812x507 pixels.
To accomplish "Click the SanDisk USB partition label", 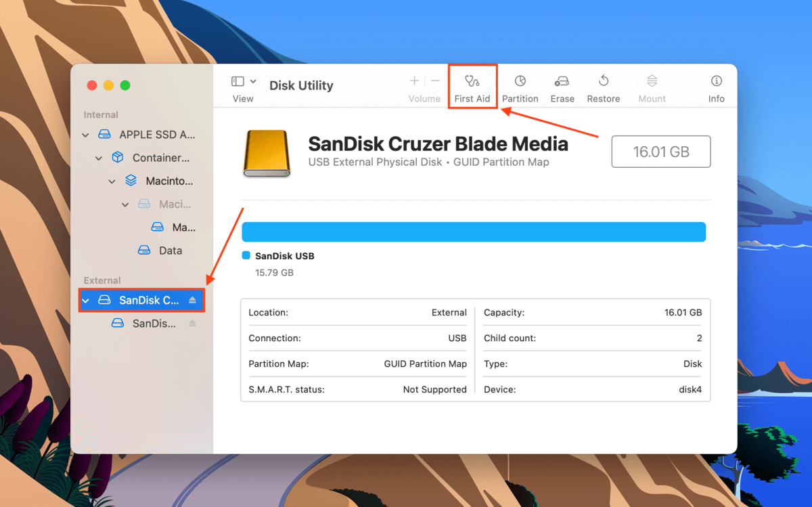I will (284, 256).
